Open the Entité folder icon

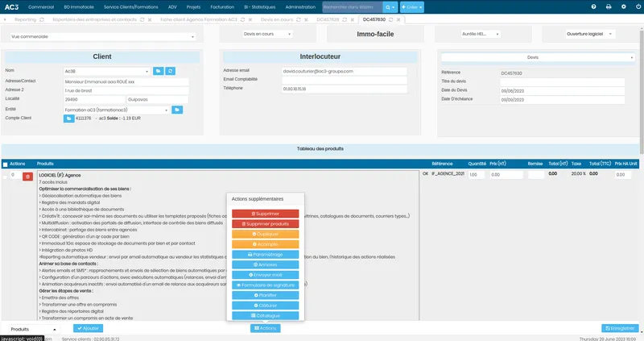click(x=177, y=110)
